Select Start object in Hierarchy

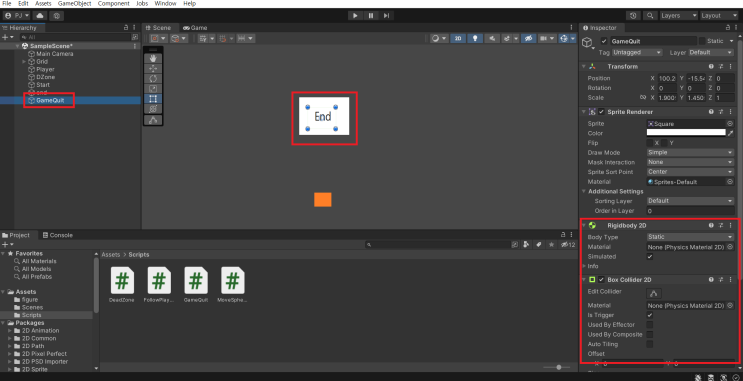click(43, 85)
